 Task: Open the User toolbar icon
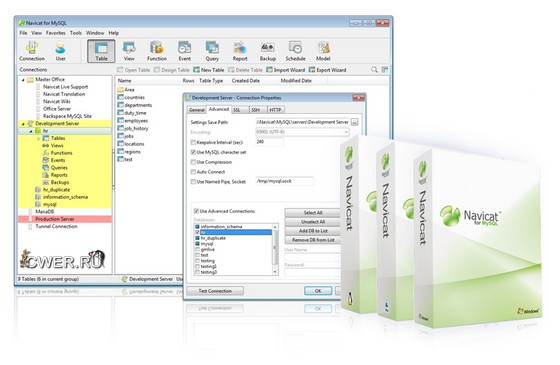pos(60,51)
